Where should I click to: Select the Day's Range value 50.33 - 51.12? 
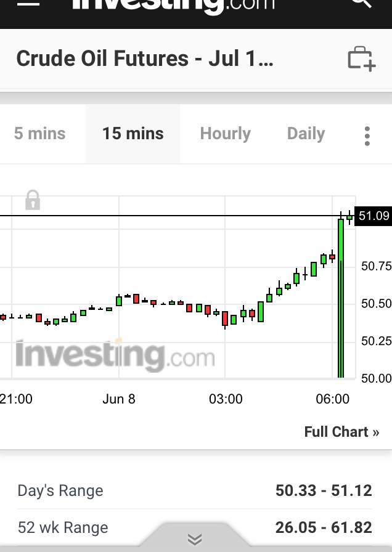(x=324, y=490)
